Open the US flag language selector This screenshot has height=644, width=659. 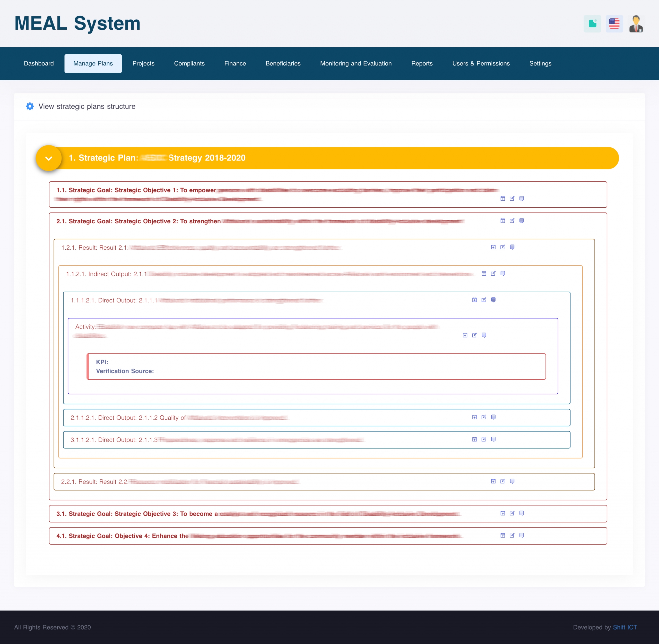coord(614,24)
